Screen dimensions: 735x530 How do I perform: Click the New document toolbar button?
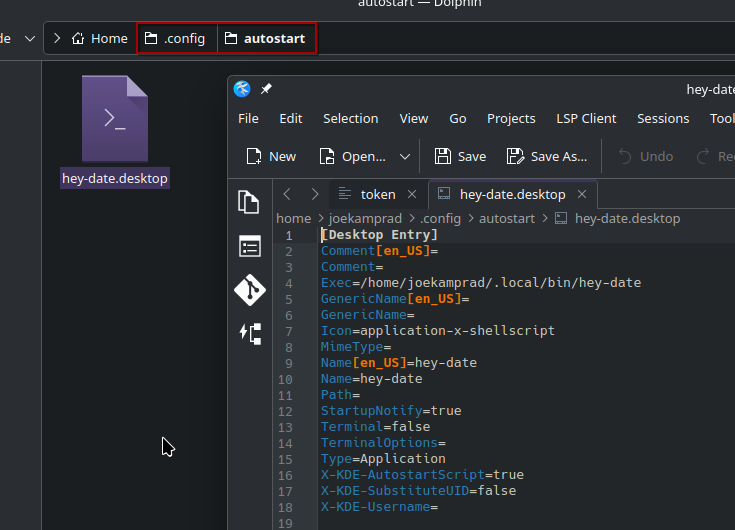pos(271,156)
